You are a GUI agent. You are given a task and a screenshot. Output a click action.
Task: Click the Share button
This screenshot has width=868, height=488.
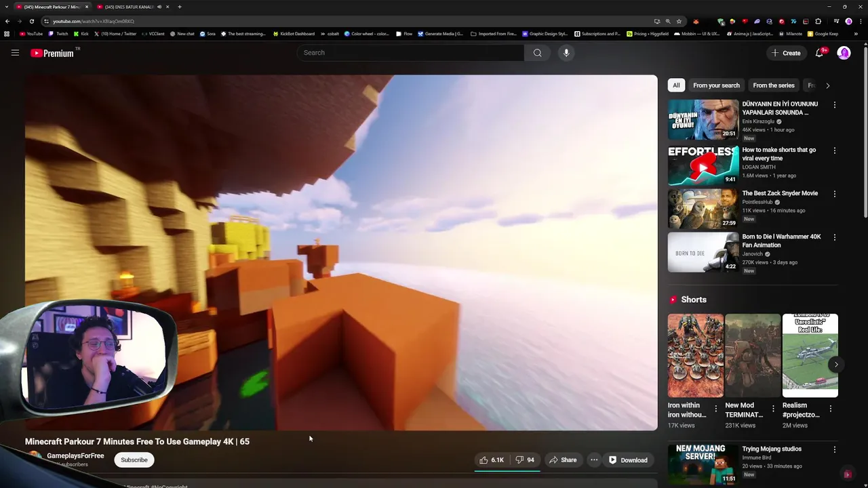pyautogui.click(x=563, y=460)
